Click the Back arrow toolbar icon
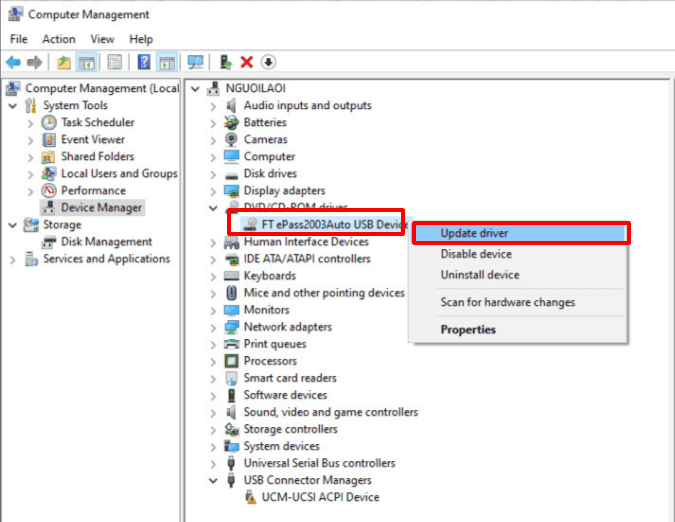675x522 pixels. [x=13, y=62]
